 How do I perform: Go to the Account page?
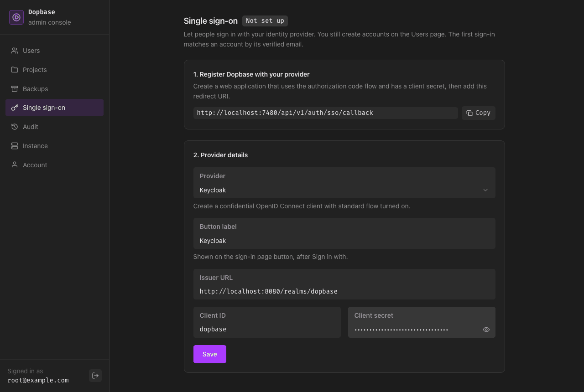[x=55, y=165]
